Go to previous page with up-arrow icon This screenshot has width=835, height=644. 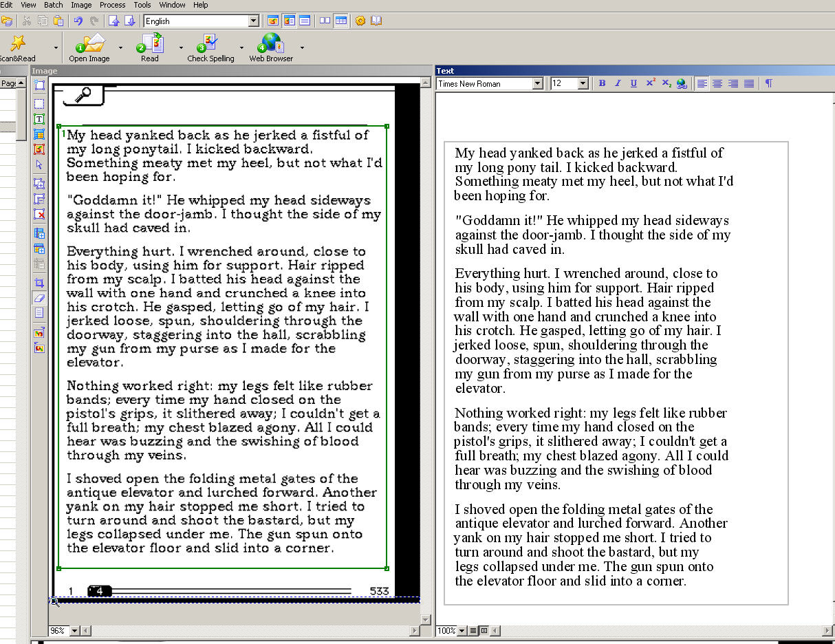[113, 21]
